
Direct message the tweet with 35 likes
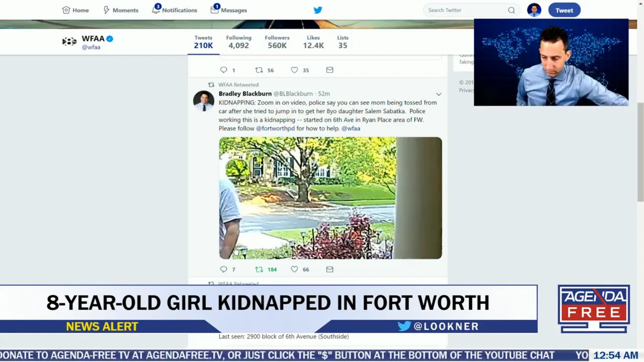(x=330, y=70)
